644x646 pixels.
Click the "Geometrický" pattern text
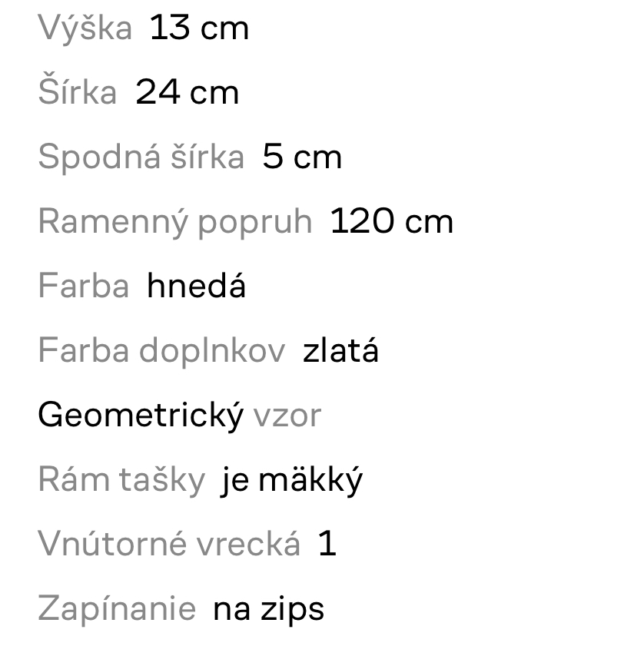[141, 416]
